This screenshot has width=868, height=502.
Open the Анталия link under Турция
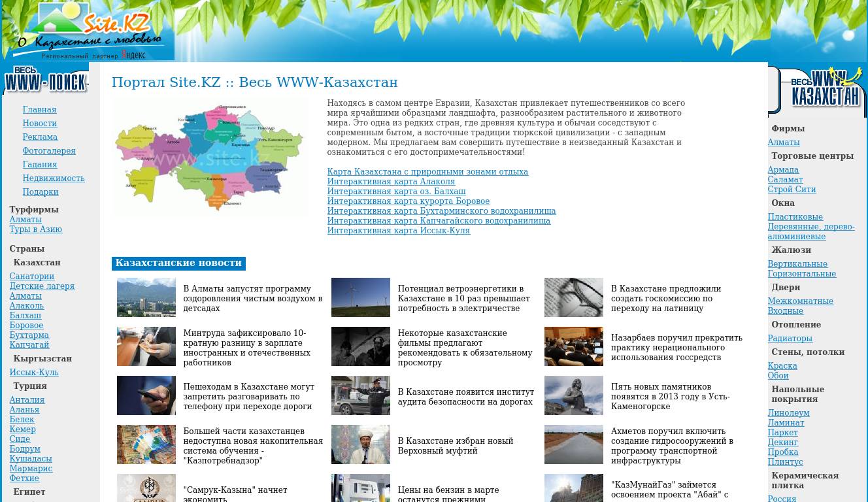pyautogui.click(x=27, y=400)
